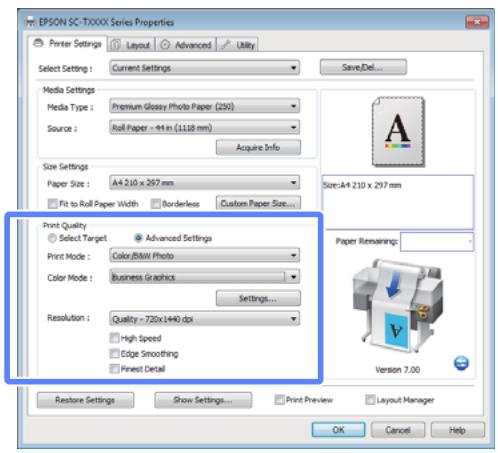Click the blue Epson globe icon
This screenshot has width=498, height=453.
coord(461,363)
